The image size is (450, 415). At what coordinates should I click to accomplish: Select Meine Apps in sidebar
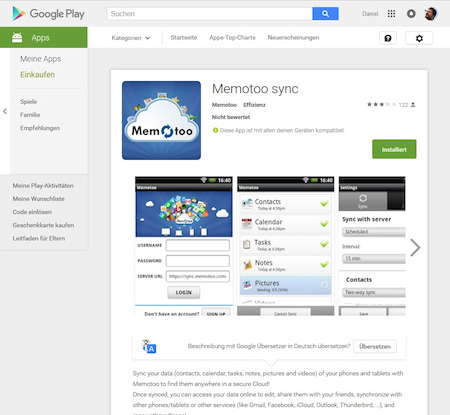(41, 59)
